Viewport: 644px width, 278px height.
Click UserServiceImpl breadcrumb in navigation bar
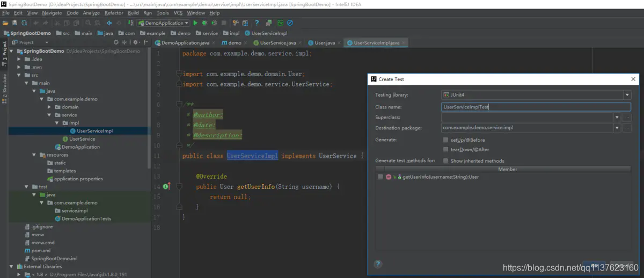tap(265, 33)
